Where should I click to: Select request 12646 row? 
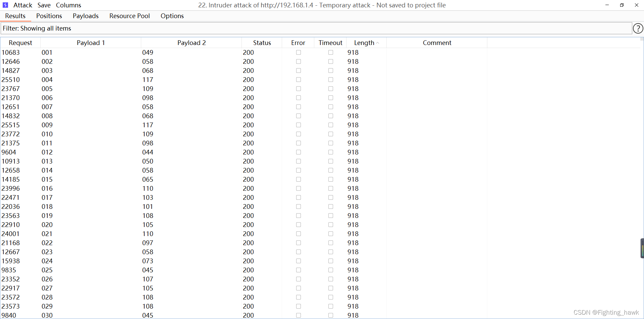320,61
